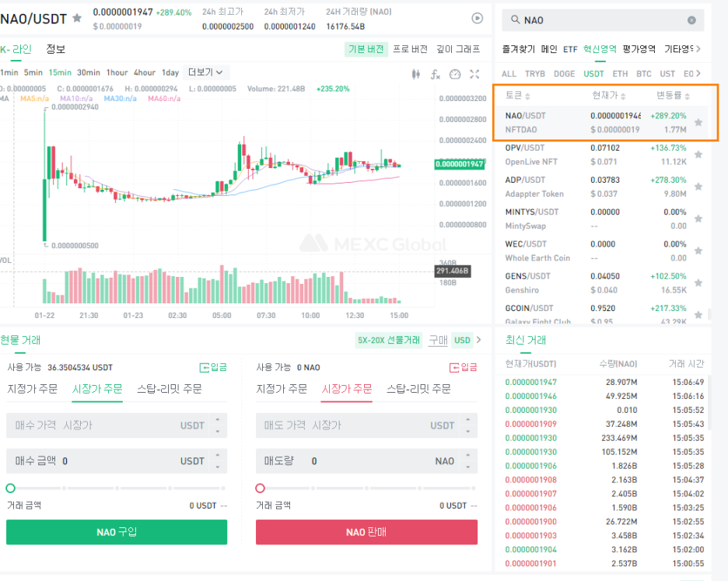
Task: Select the 5min timeframe
Action: click(x=33, y=72)
